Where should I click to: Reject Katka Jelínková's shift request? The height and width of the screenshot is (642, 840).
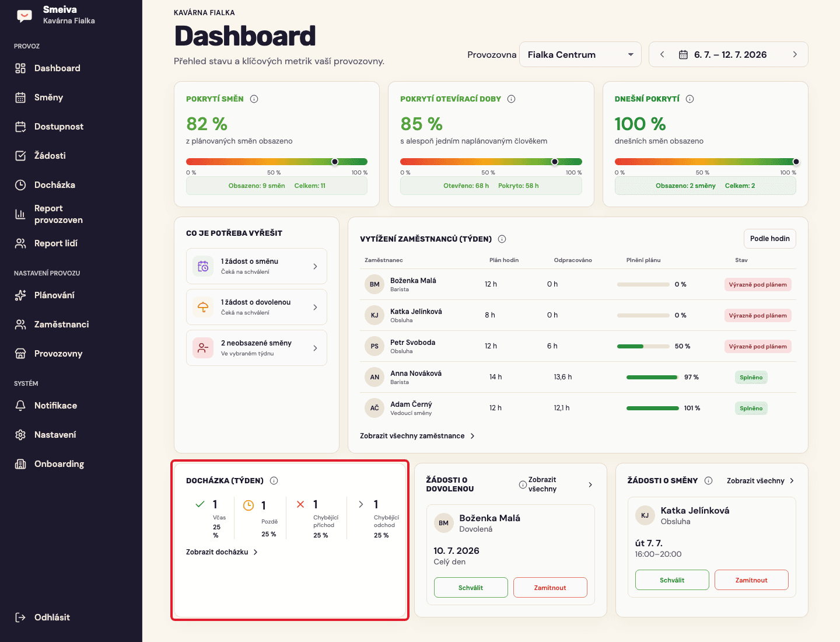[751, 580]
